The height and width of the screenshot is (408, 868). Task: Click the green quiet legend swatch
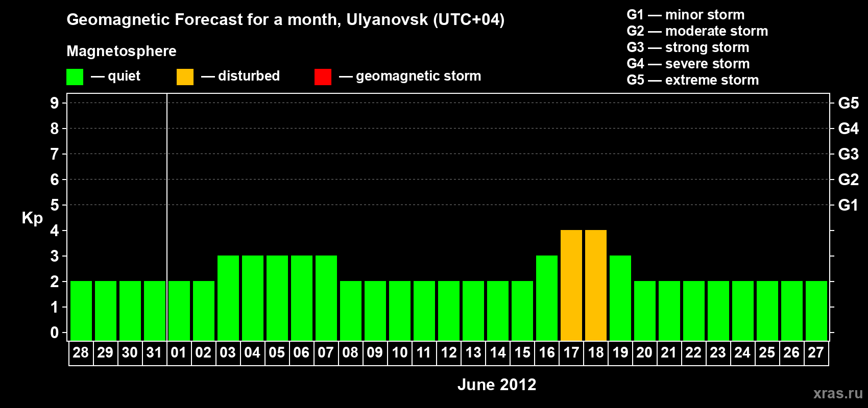click(75, 77)
